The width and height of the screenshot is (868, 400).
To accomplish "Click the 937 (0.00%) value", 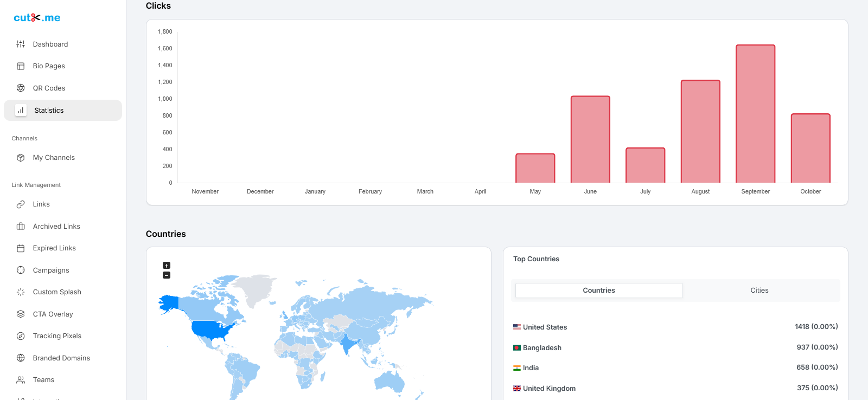I will tap(817, 347).
